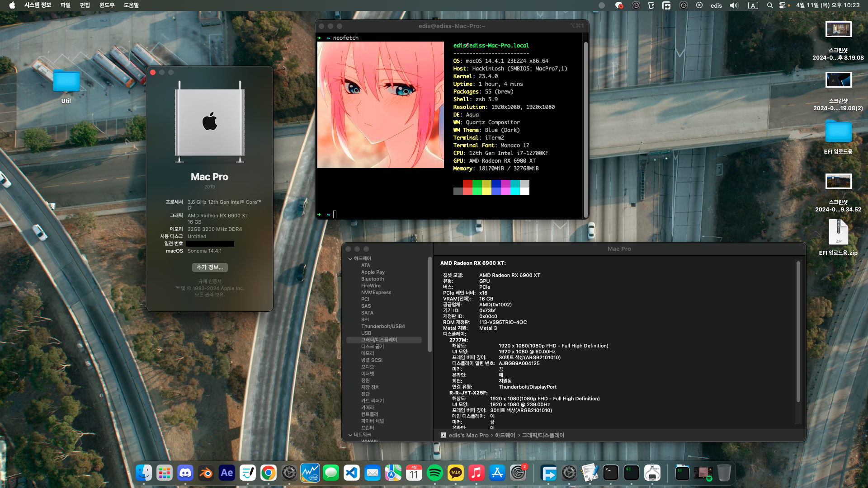
Task: Open KakaoTalk from the dock
Action: pos(456,473)
